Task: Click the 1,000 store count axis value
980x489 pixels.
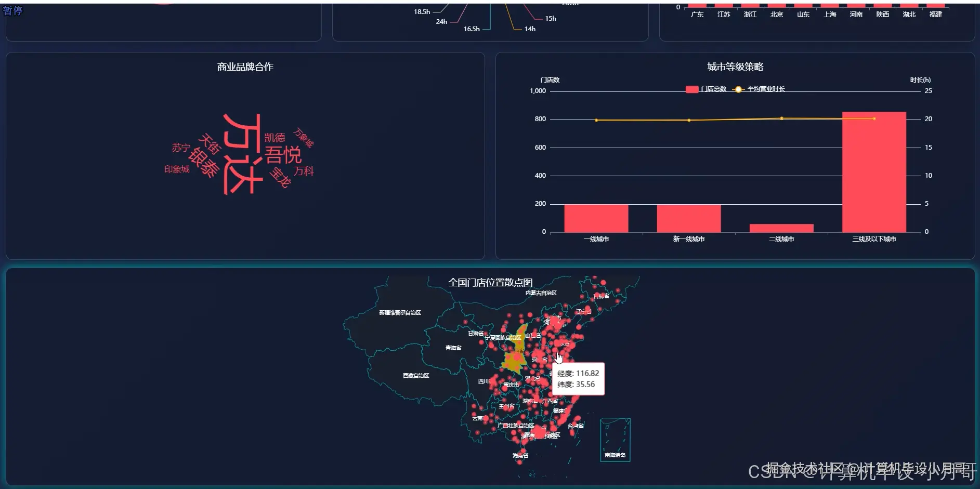Action: [538, 91]
